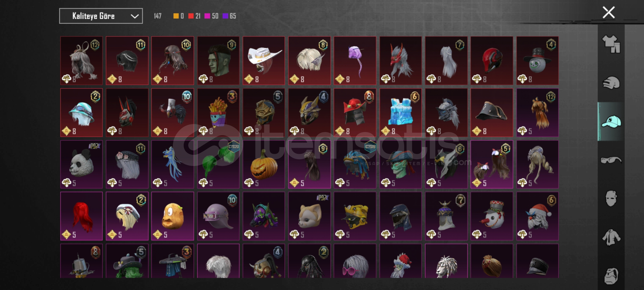This screenshot has height=290, width=644.
Task: Select the jack-o-lantern pumpkin head item
Action: pyautogui.click(x=264, y=164)
